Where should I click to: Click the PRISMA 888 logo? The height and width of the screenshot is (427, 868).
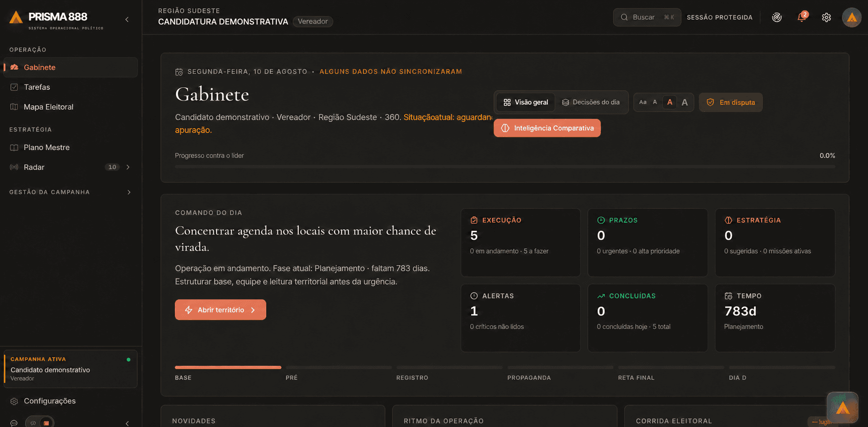(x=56, y=19)
